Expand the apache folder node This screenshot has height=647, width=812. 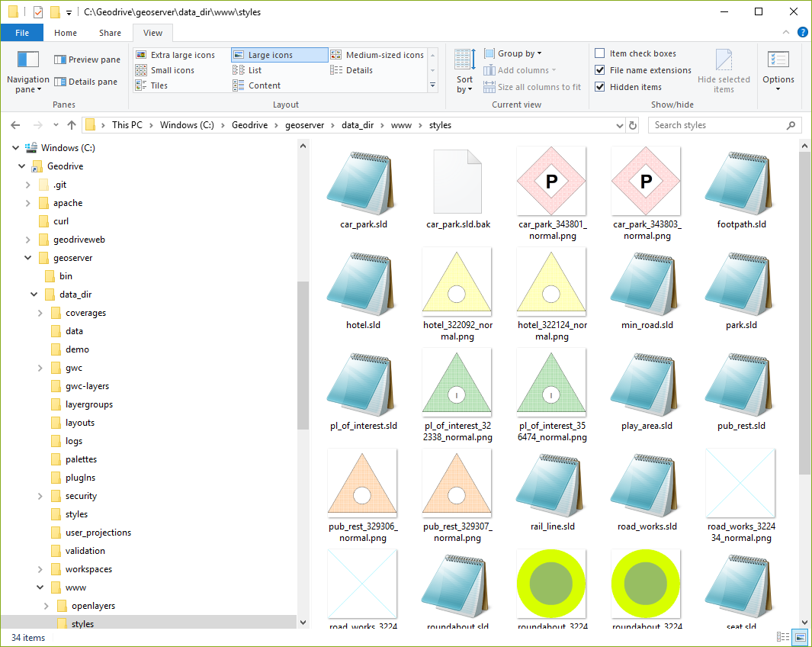[28, 203]
